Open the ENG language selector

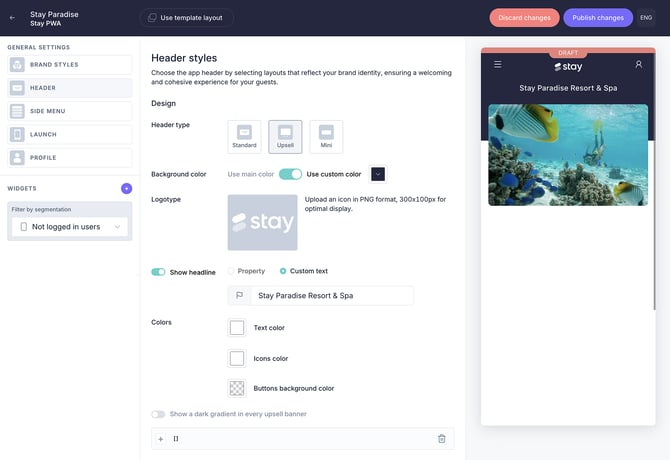pyautogui.click(x=646, y=18)
